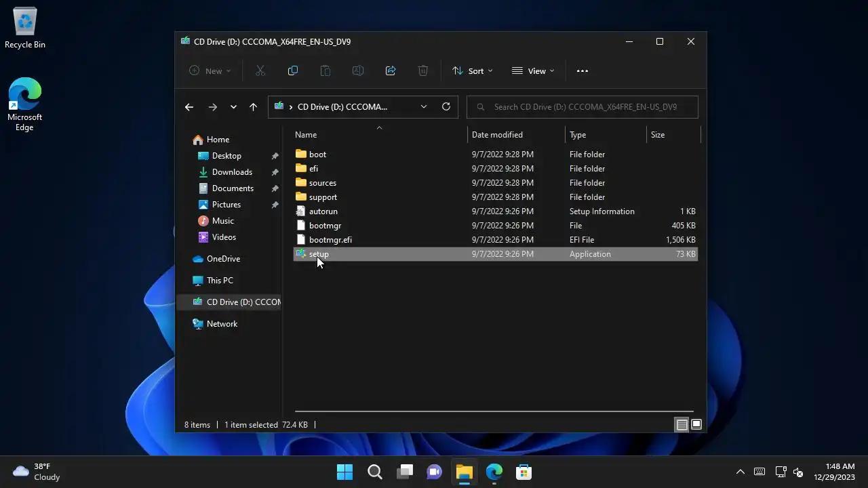Select This PC in navigation pane
The width and height of the screenshot is (868, 488).
coord(220,281)
